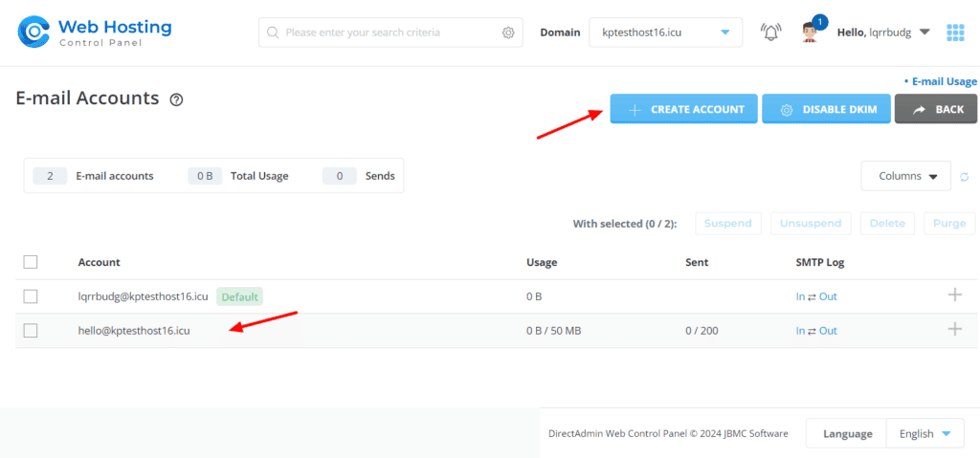Expand hello@kptesthost16.icu row plus icon
The height and width of the screenshot is (458, 980).
point(954,329)
